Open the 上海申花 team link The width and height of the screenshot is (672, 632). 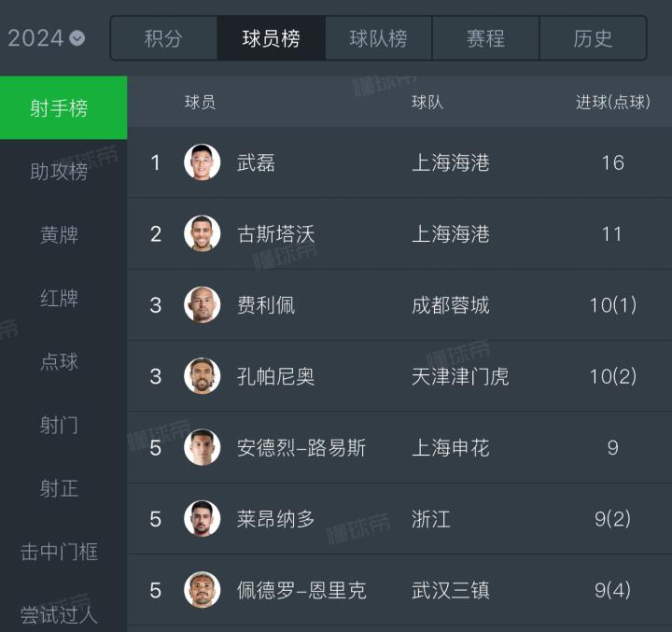click(x=451, y=448)
